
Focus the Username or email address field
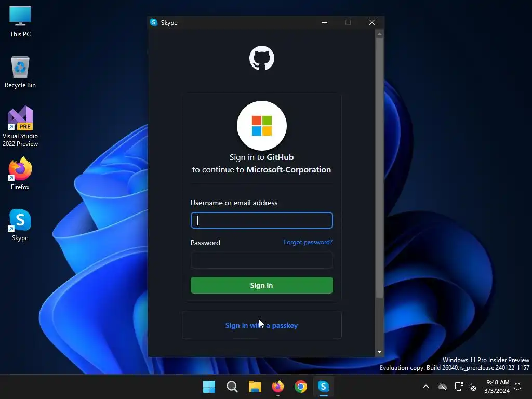tap(262, 220)
